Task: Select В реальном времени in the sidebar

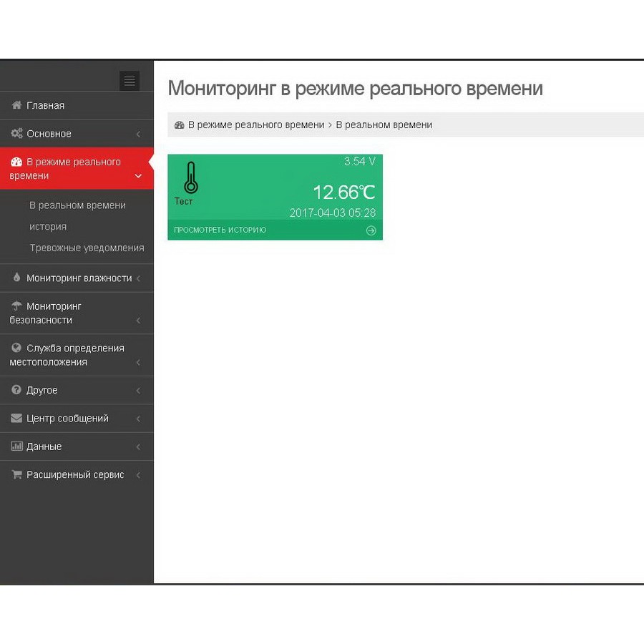Action: click(x=77, y=205)
